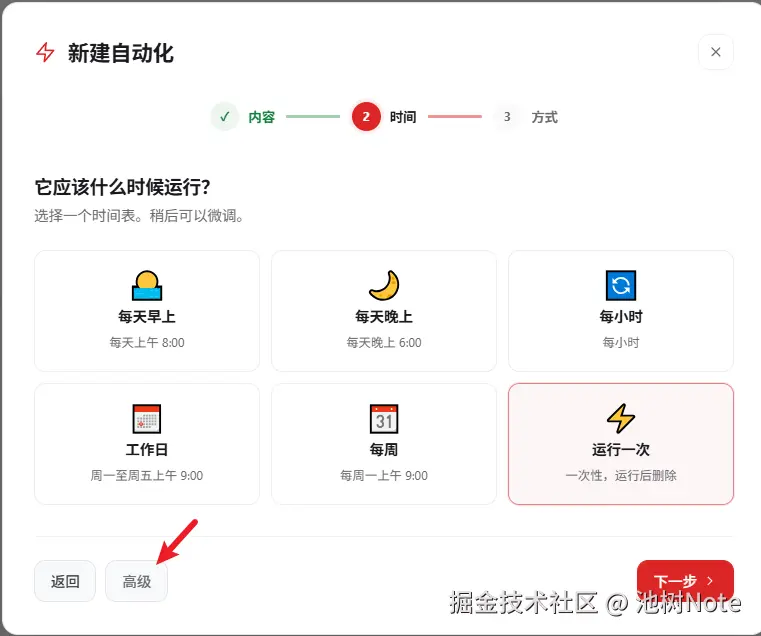Image resolution: width=761 pixels, height=636 pixels.
Task: Click the sunrise icon for 每天早上
Action: click(x=147, y=285)
